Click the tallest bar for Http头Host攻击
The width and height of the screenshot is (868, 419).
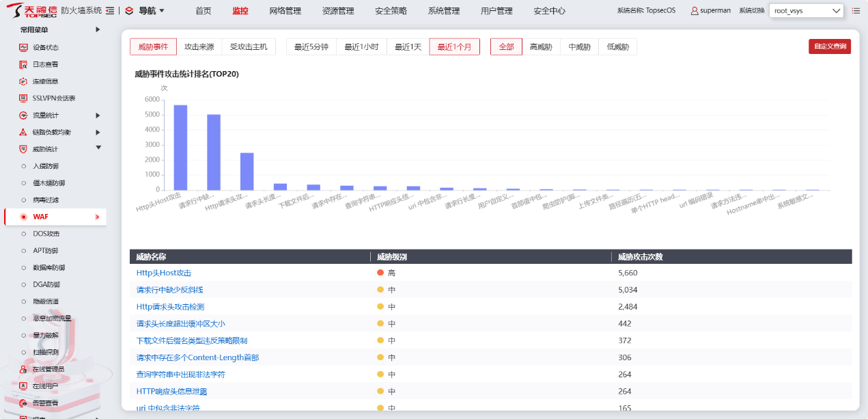180,147
